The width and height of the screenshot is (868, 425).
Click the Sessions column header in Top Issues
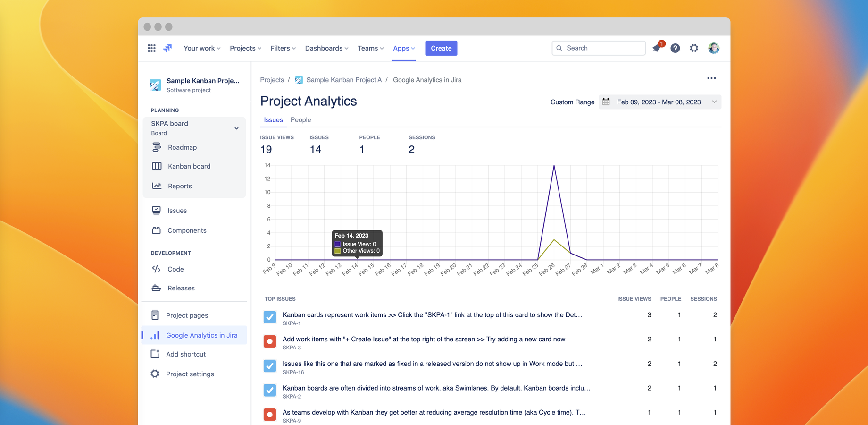703,299
